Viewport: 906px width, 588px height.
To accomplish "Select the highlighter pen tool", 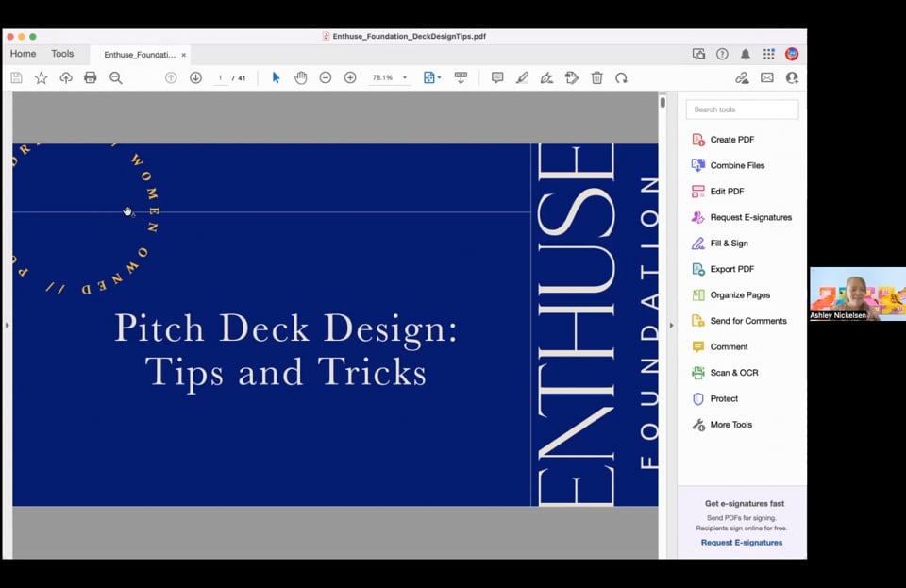I will point(522,78).
